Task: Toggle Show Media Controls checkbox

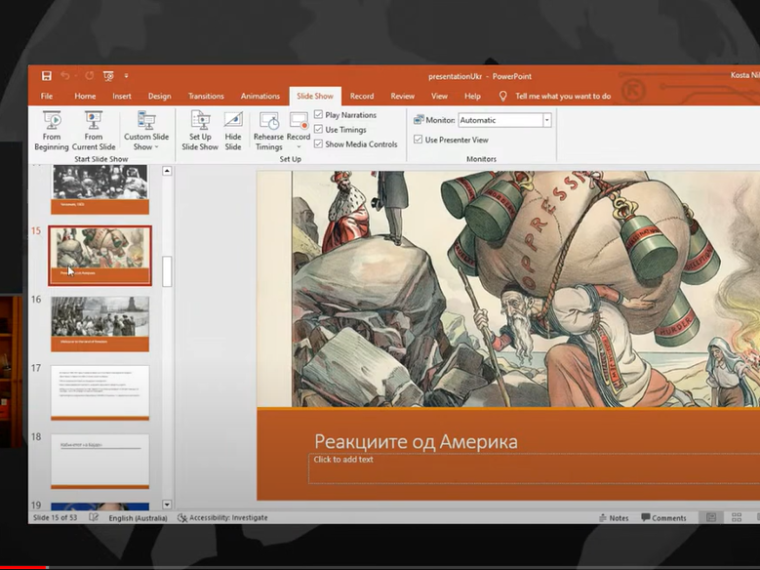Action: click(x=318, y=144)
